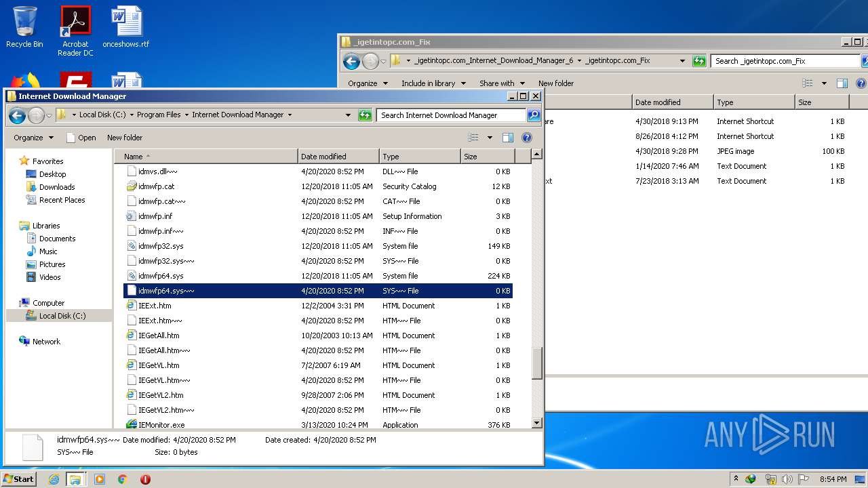Open onceshows.rtf desktop file

(x=126, y=27)
